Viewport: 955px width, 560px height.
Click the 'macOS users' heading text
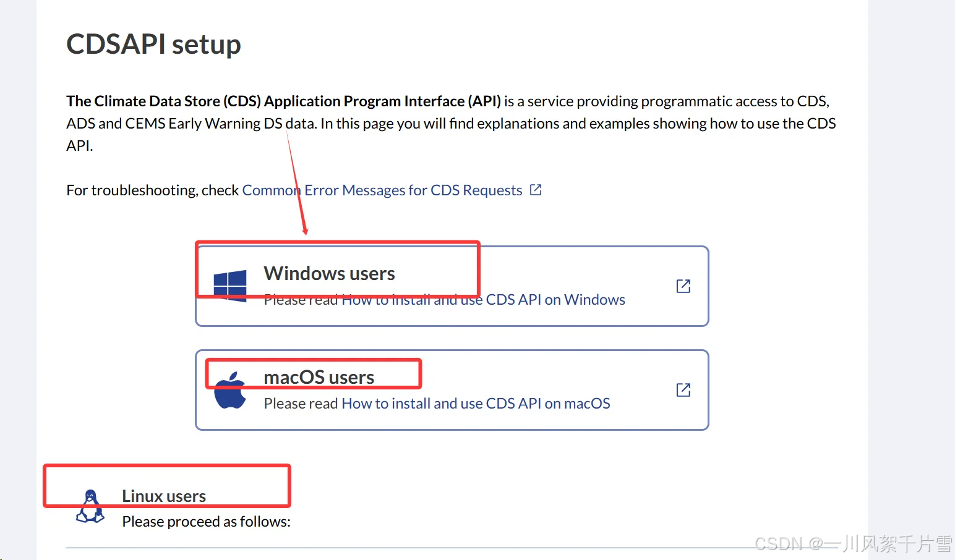(x=319, y=376)
